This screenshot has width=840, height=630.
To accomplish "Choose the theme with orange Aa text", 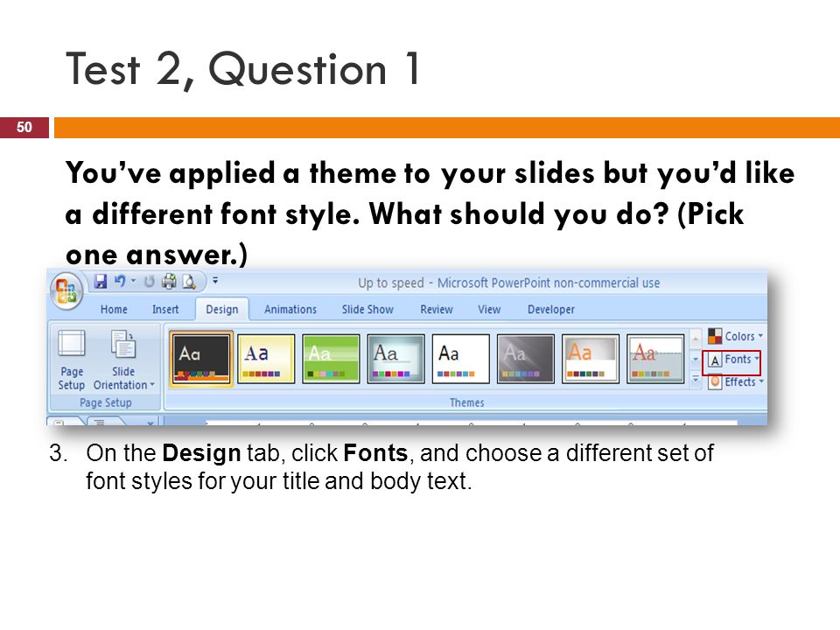I will click(x=591, y=359).
